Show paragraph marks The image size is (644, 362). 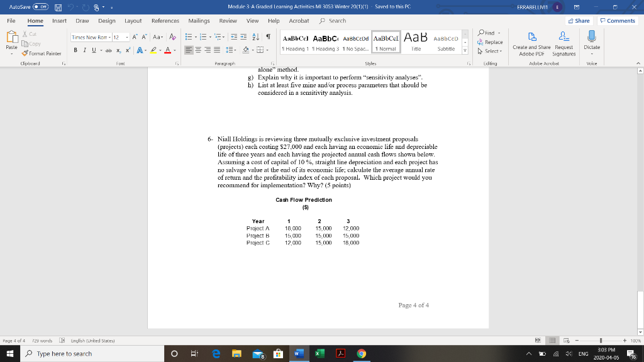point(268,37)
